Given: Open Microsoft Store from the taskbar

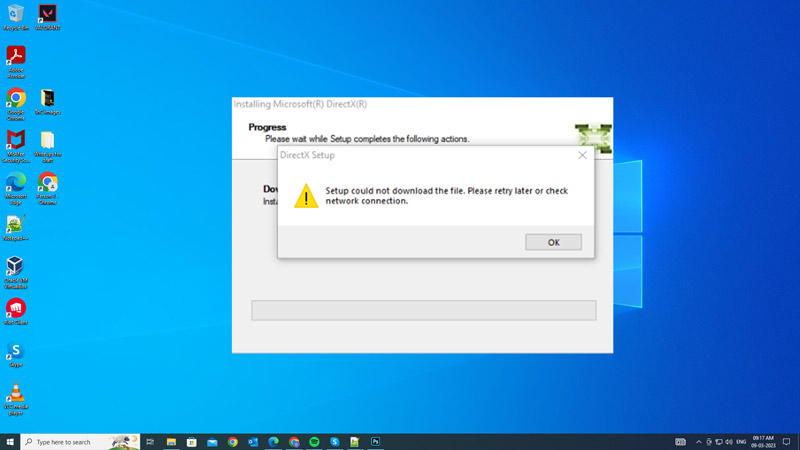Looking at the screenshot, I should click(x=192, y=442).
